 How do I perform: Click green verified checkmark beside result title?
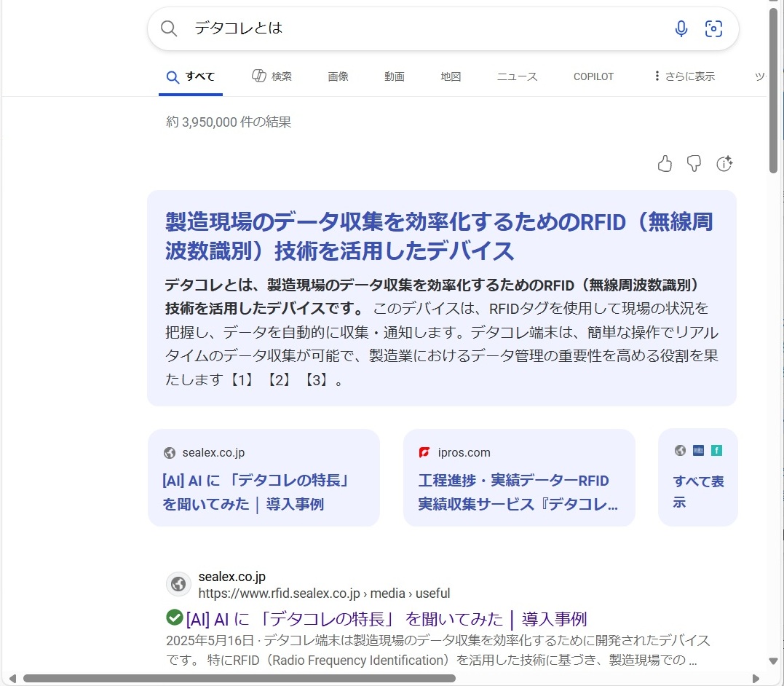point(174,618)
